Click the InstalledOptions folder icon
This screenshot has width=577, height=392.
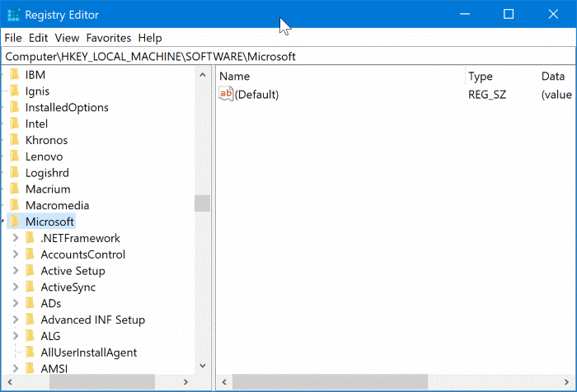coord(14,107)
